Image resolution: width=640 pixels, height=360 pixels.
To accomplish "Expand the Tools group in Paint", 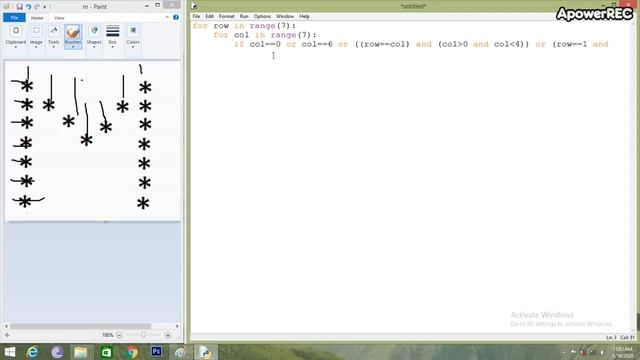I will pos(53,37).
